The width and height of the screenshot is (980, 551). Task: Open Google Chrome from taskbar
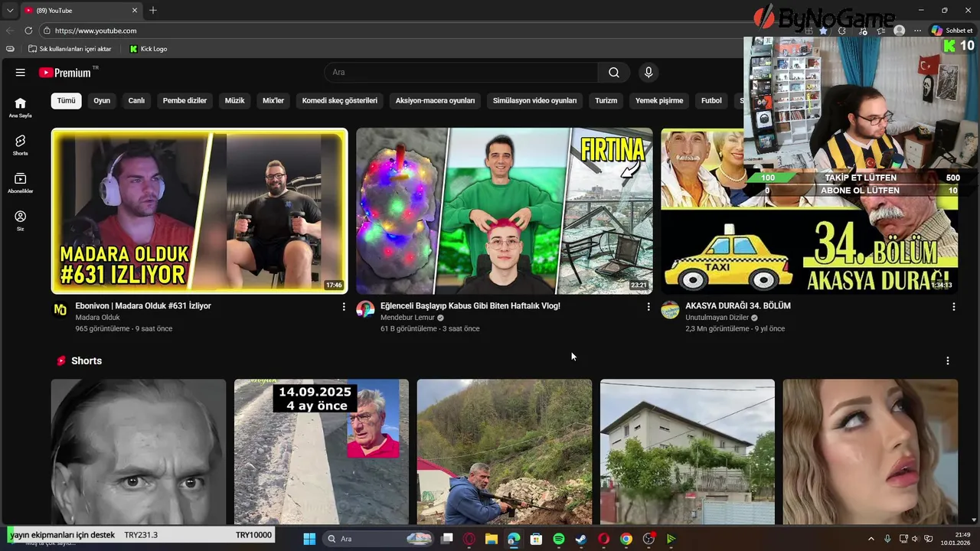click(626, 539)
